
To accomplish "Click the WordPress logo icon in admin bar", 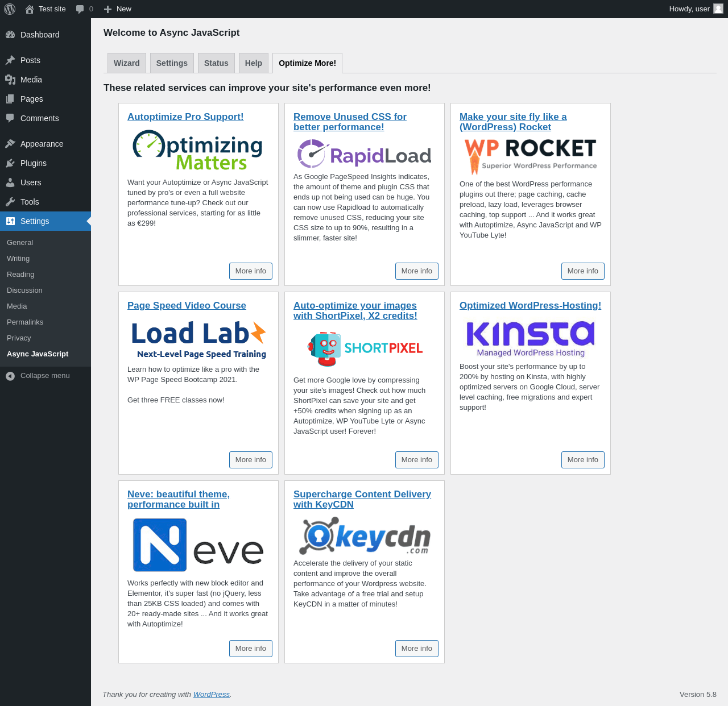I will click(10, 9).
